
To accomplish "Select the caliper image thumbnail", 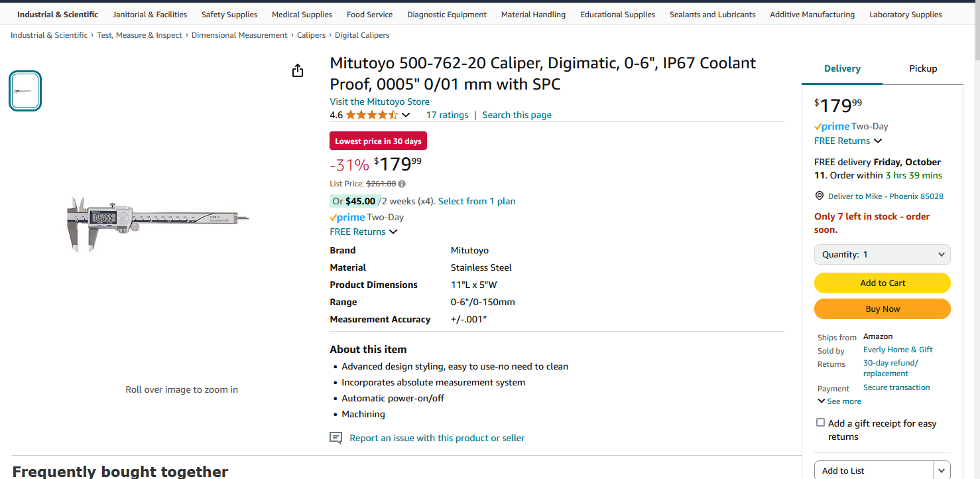I will tap(25, 91).
